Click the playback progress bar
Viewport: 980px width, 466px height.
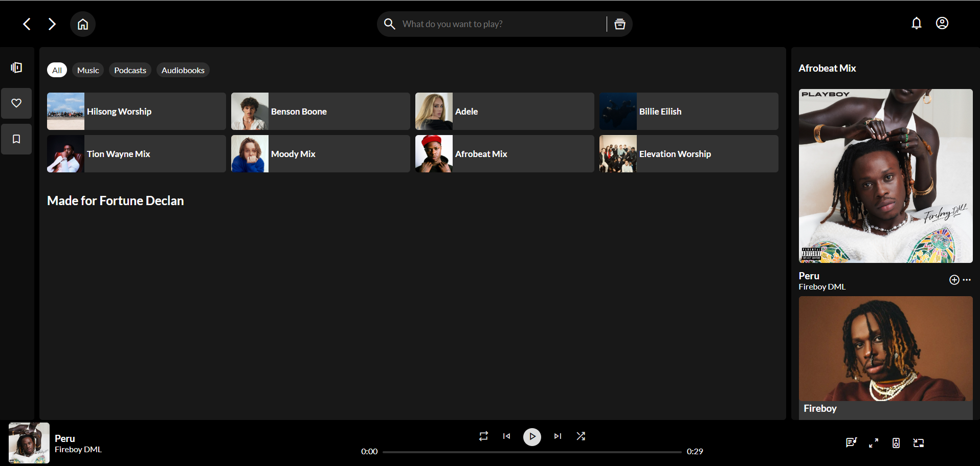(532, 452)
